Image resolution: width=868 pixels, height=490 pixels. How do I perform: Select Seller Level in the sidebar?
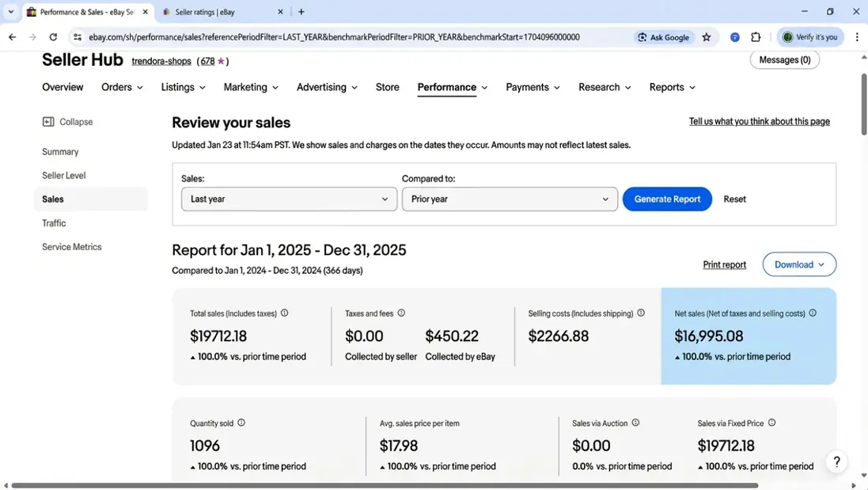(x=63, y=176)
